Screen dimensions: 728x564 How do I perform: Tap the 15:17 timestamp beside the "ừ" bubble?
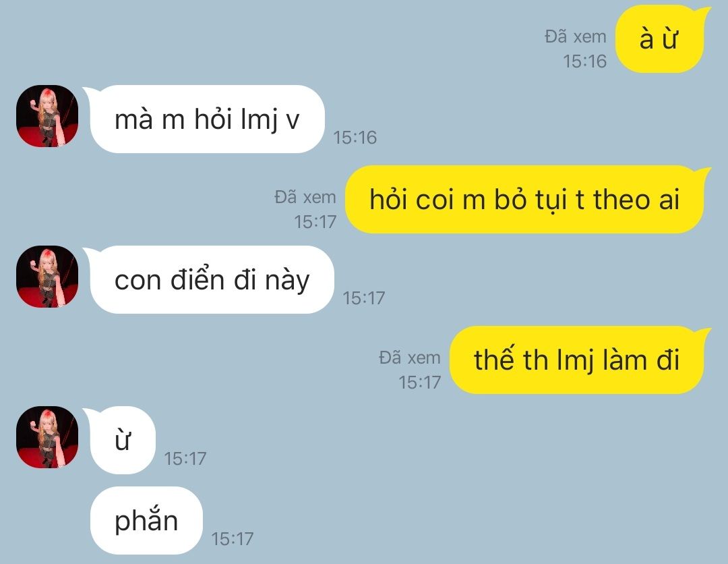[185, 459]
